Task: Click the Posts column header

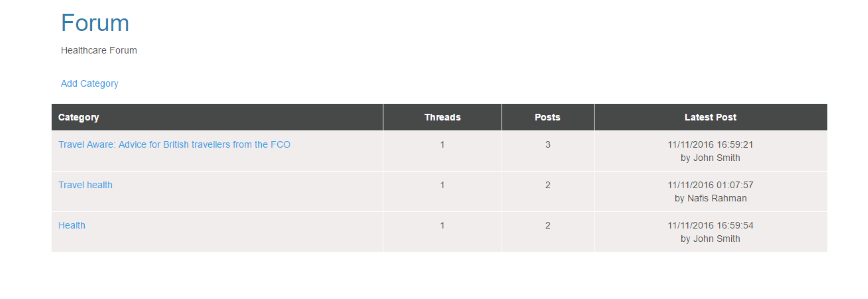Action: click(548, 117)
